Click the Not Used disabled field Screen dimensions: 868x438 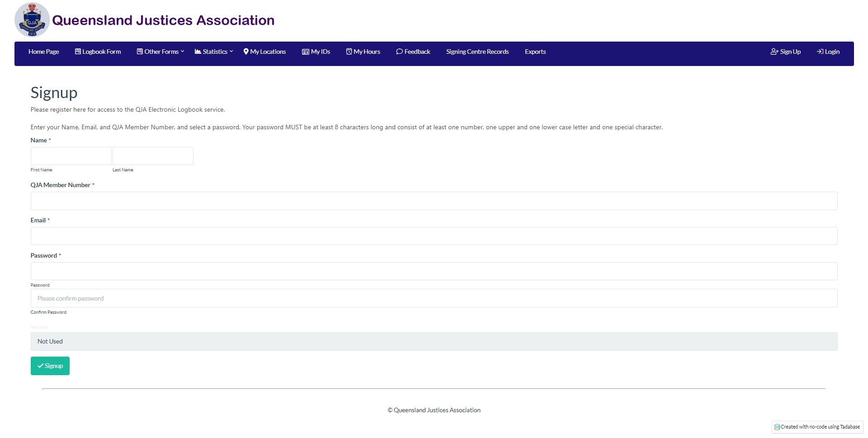click(x=434, y=341)
